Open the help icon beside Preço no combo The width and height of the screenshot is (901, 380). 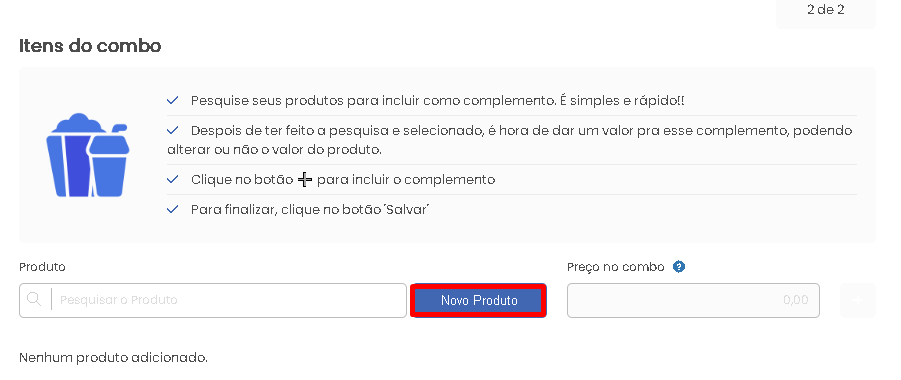click(679, 267)
